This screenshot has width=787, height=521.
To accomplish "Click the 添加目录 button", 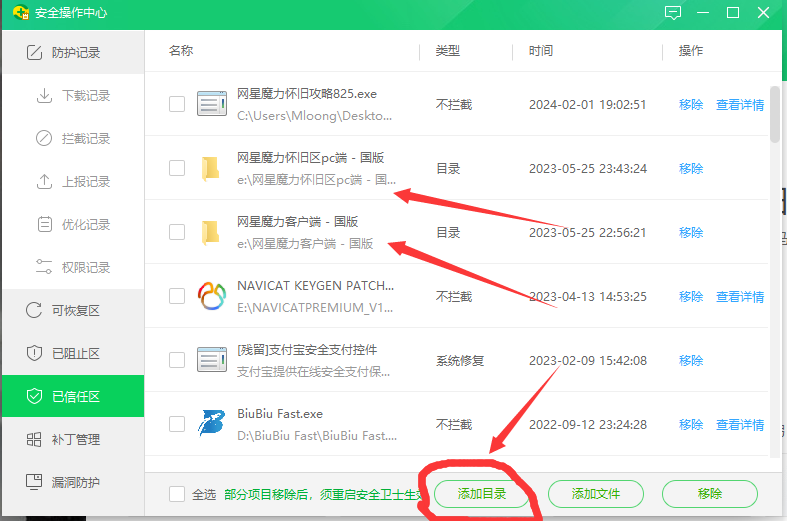I will tap(482, 494).
